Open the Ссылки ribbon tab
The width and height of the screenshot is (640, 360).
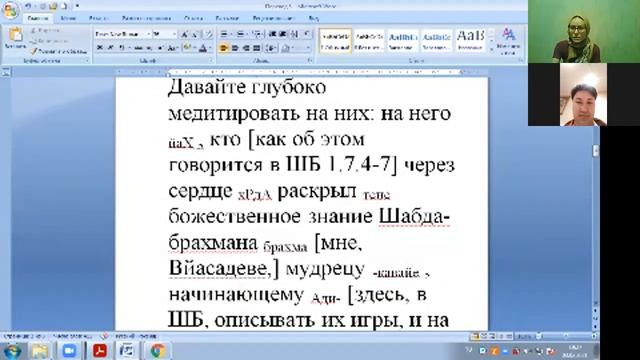193,18
